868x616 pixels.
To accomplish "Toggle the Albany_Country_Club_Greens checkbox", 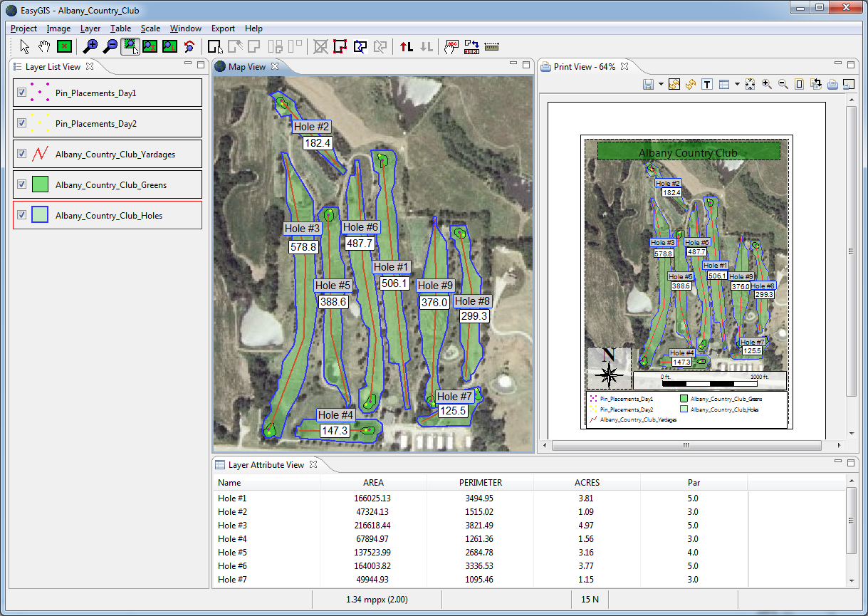I will [x=22, y=184].
